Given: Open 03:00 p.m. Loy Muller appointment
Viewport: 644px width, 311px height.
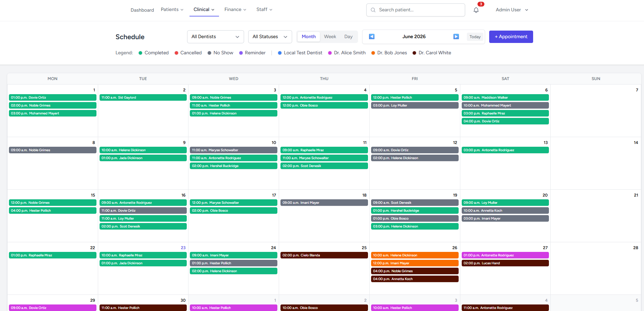Looking at the screenshot, I should point(415,105).
